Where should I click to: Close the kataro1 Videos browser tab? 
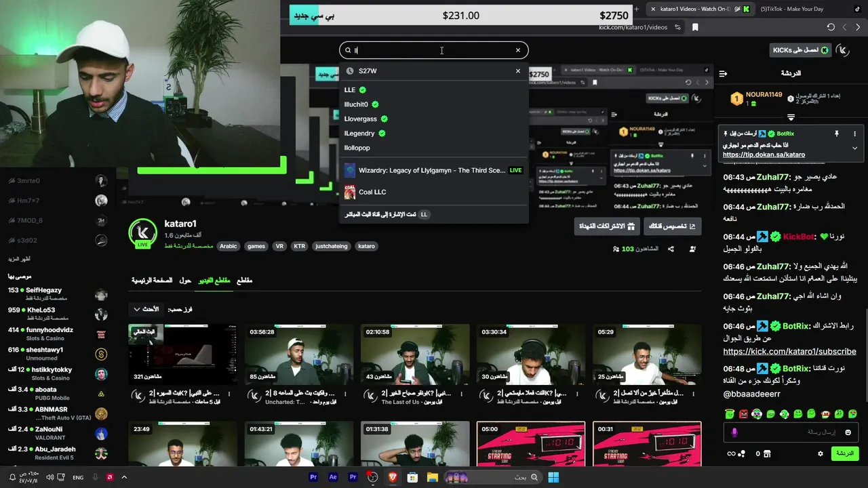pyautogui.click(x=652, y=9)
